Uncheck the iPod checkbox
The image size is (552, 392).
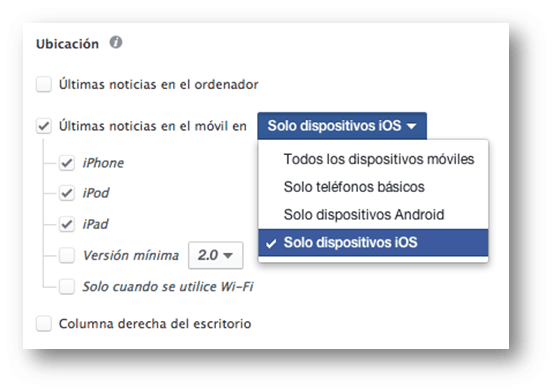tap(67, 193)
